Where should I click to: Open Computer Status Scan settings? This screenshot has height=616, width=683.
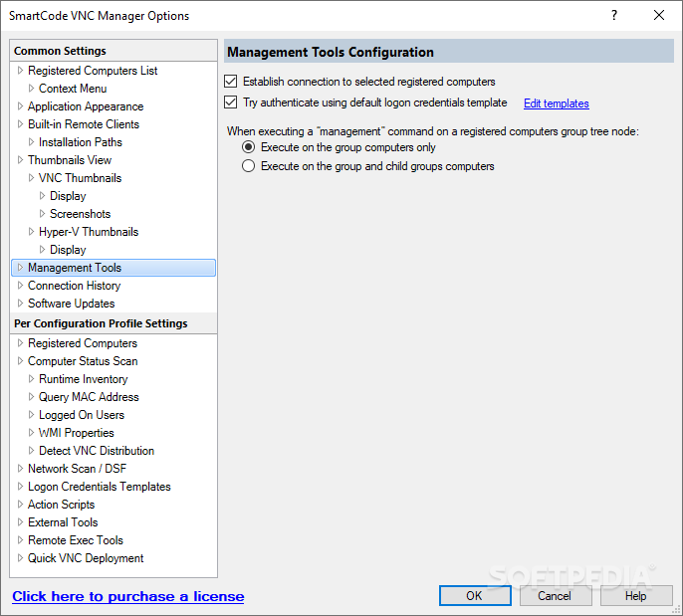point(83,361)
